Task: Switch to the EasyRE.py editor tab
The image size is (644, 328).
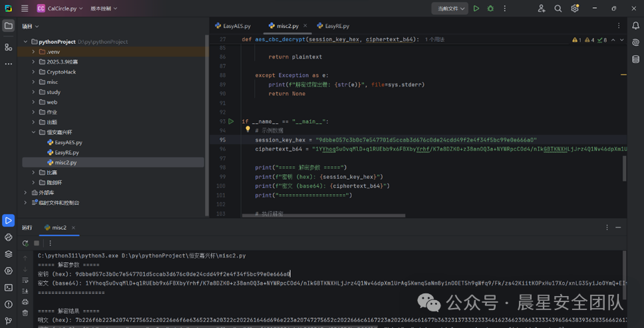Action: click(337, 26)
